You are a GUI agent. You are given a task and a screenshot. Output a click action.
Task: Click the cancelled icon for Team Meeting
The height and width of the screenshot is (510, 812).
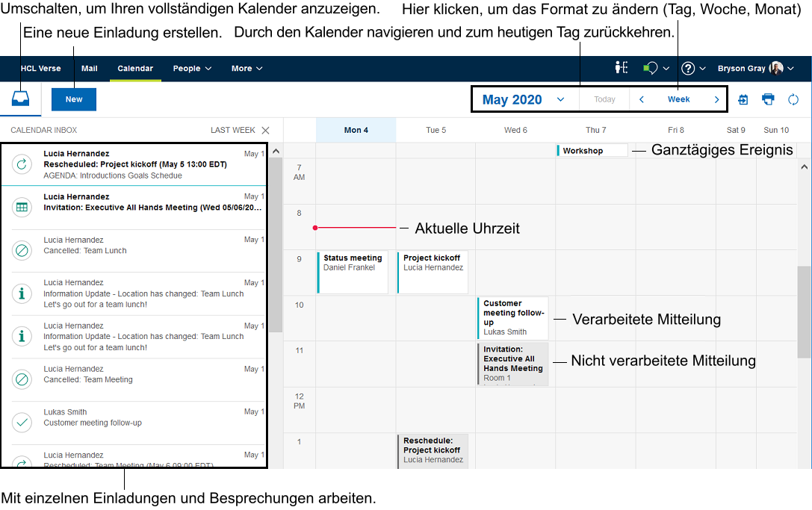[x=22, y=379]
